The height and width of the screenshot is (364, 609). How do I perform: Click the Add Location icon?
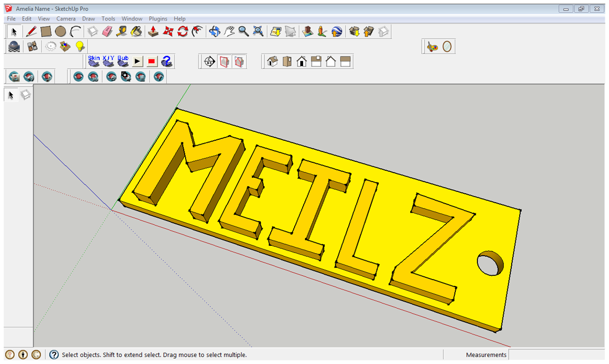(276, 31)
